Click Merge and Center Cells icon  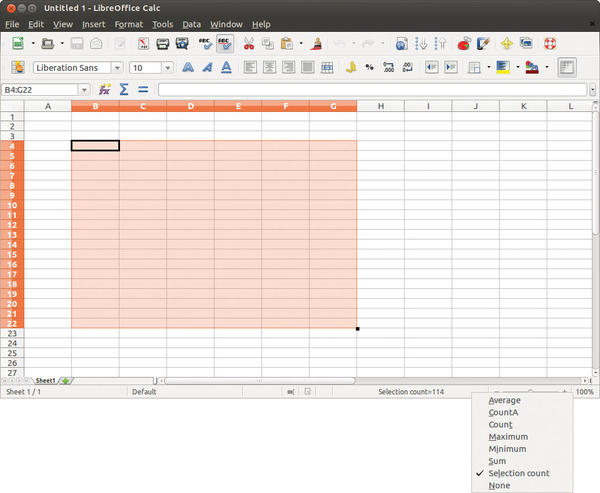327,67
